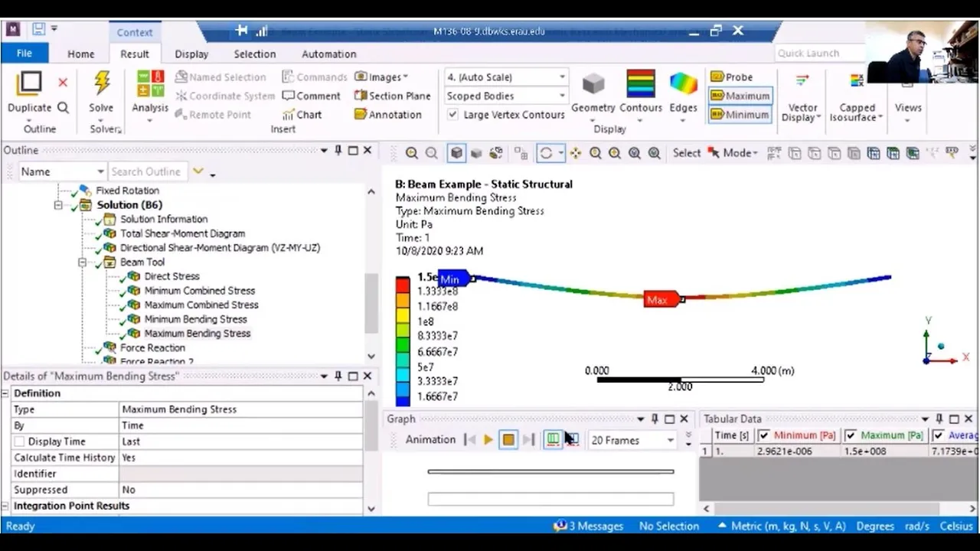Jump to next animation frame

(x=528, y=440)
